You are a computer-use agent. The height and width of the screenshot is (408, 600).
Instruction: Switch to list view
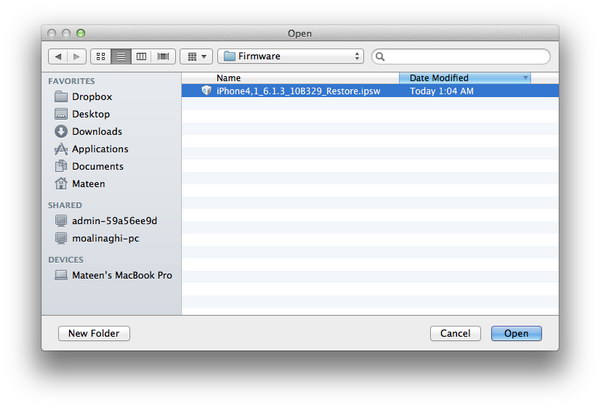(121, 57)
